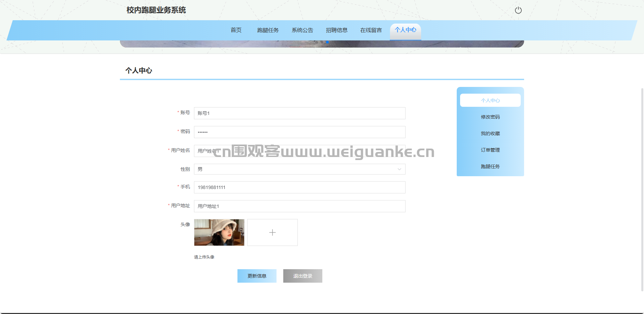
Task: Click the 手机 phone number field
Action: [299, 187]
